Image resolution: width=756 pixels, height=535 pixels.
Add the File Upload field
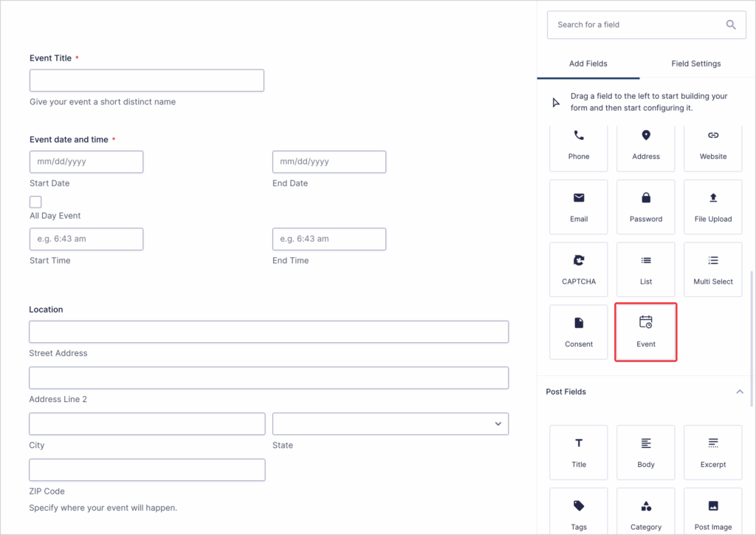click(x=712, y=207)
